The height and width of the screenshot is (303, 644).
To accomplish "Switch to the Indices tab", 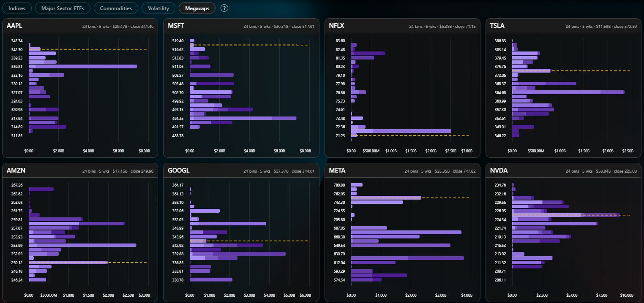I will 17,8.
